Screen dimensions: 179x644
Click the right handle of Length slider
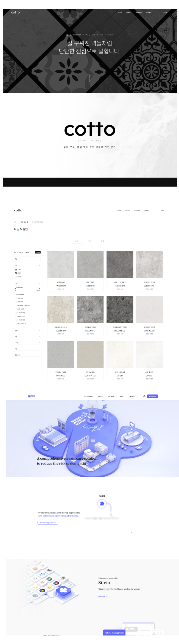(39, 289)
